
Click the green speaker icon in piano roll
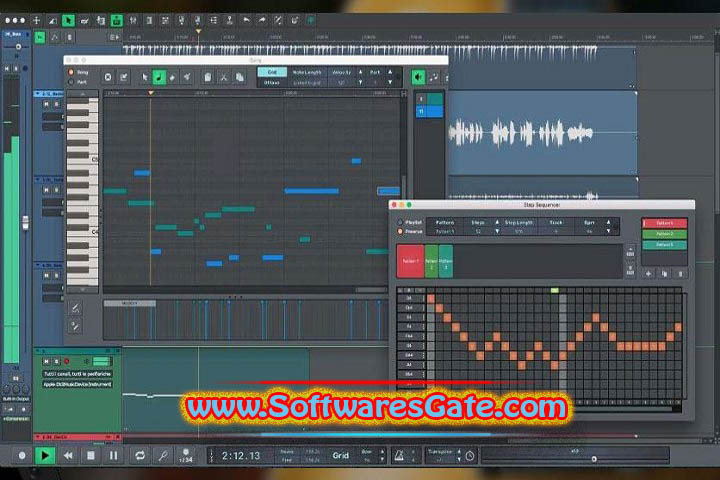[418, 77]
